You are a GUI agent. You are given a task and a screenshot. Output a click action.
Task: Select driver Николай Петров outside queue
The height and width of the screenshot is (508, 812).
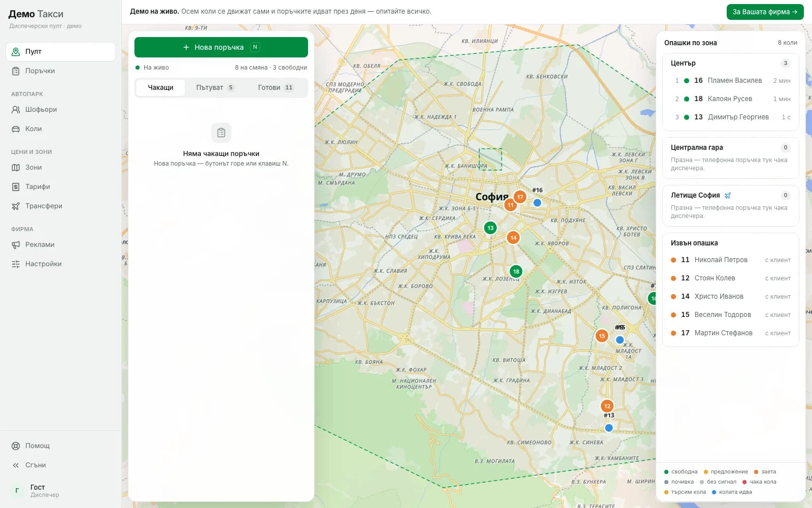(731, 260)
